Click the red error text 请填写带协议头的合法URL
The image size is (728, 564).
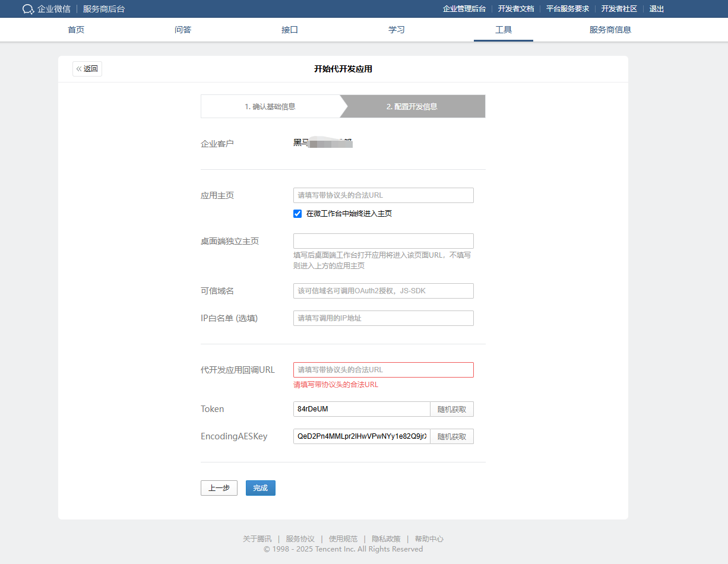[335, 385]
